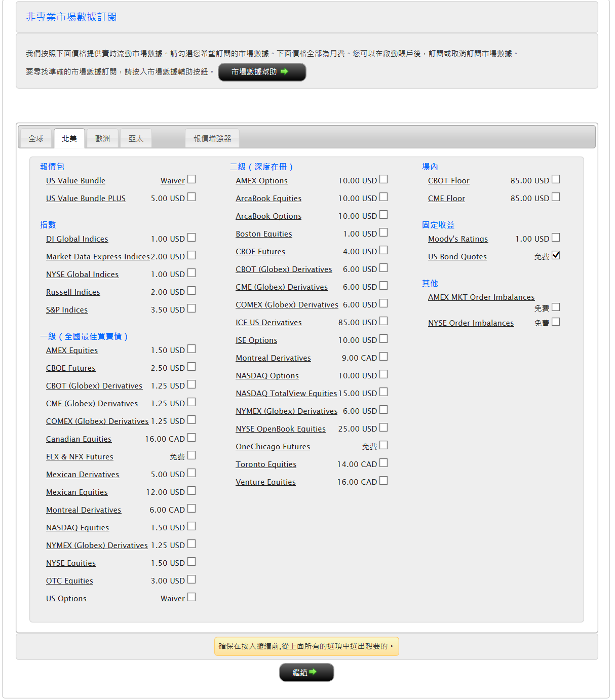Open the NYSE Equities link
Screen dimensions: 615x700
click(x=71, y=563)
